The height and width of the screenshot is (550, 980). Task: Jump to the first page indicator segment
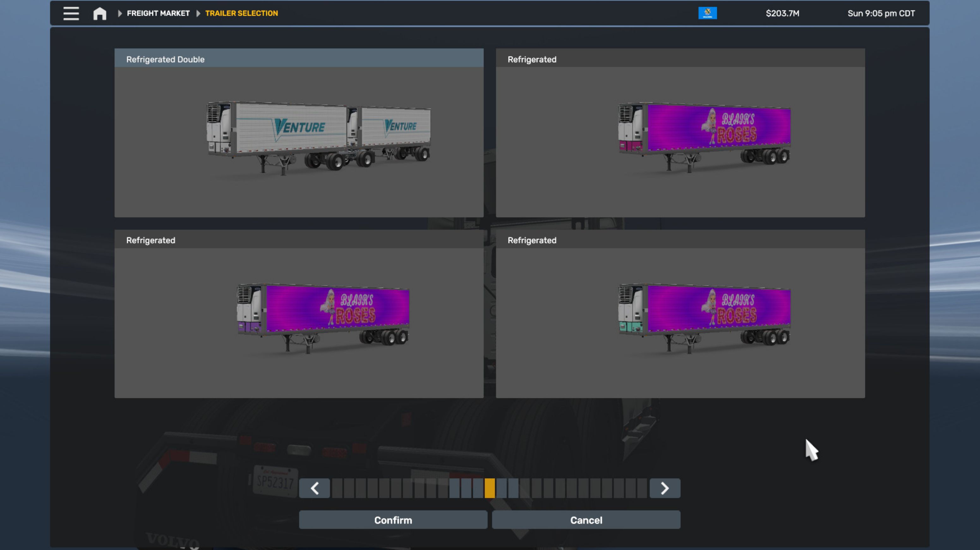pos(337,488)
